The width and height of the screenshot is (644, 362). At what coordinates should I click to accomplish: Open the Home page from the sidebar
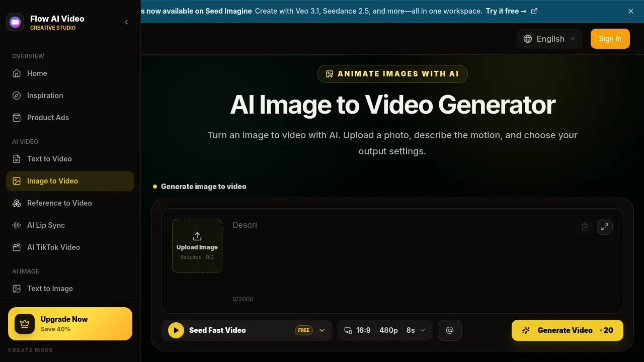(x=70, y=73)
